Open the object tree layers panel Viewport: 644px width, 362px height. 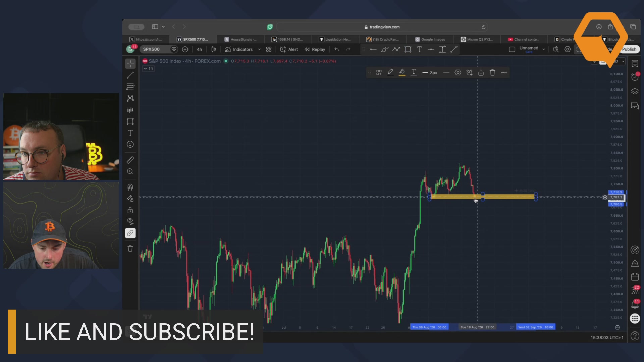[635, 91]
